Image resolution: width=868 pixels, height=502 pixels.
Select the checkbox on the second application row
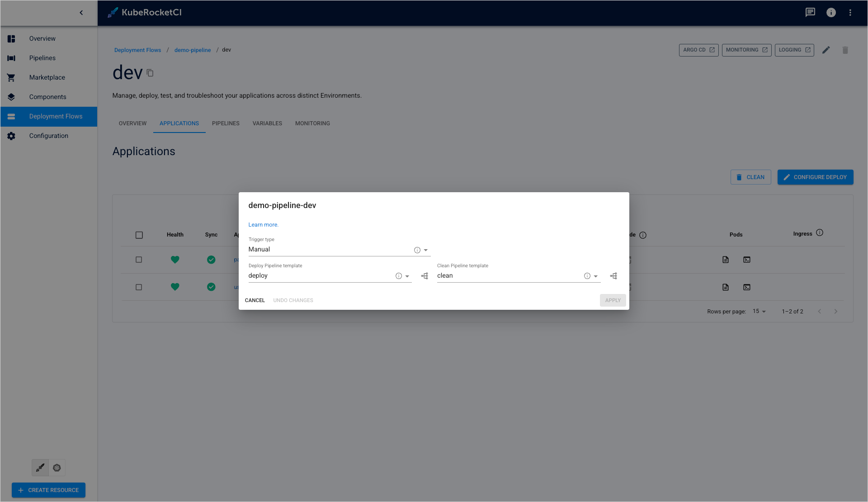pyautogui.click(x=139, y=287)
